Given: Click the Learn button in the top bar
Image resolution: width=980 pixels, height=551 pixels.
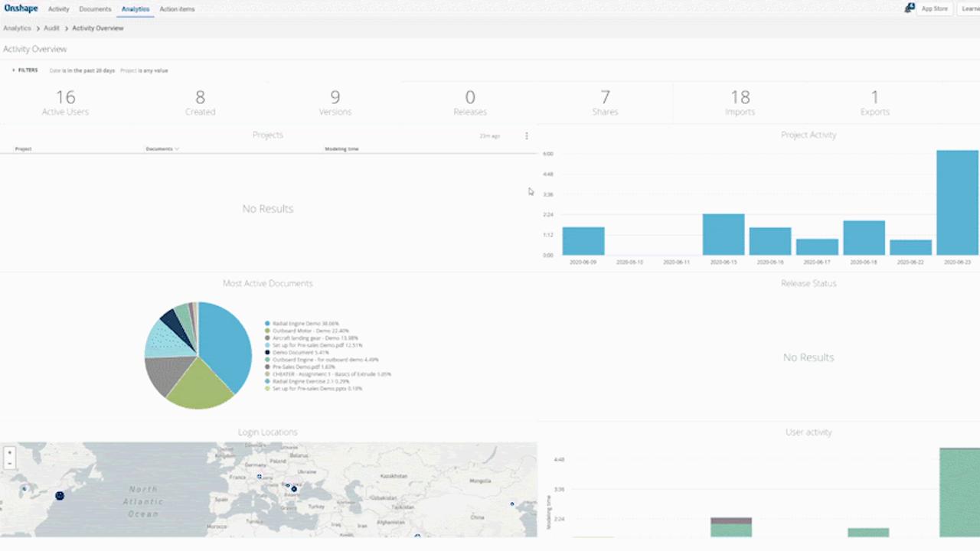Looking at the screenshot, I should [972, 8].
